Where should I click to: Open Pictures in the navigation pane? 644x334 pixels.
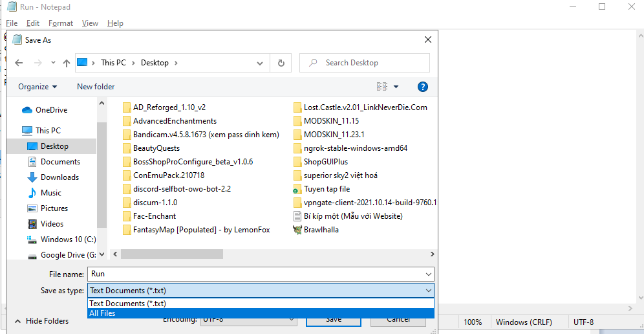pos(47,208)
